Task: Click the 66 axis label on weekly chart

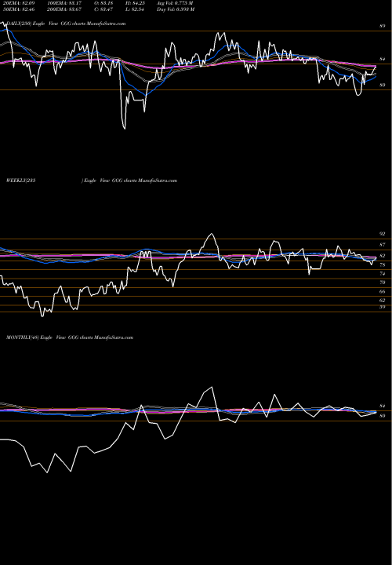Action: [383, 291]
